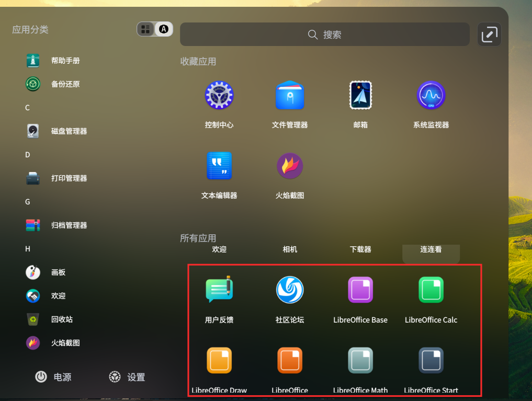Switch to category grid view mode
Screen dimensions: 532x401
pos(145,29)
